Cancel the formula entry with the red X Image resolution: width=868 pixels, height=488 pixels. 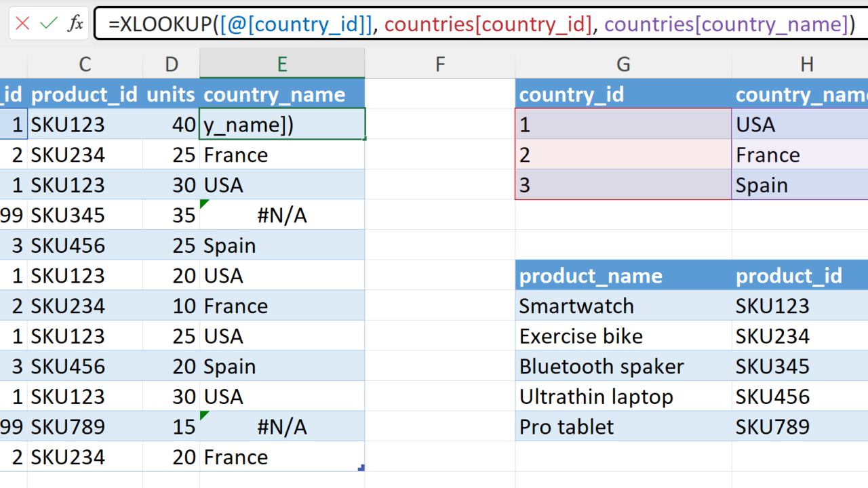22,24
